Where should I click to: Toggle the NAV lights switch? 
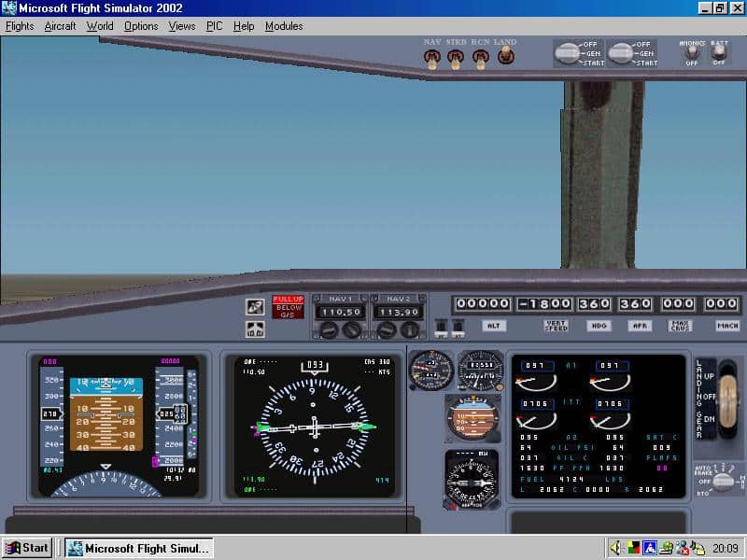pos(430,56)
